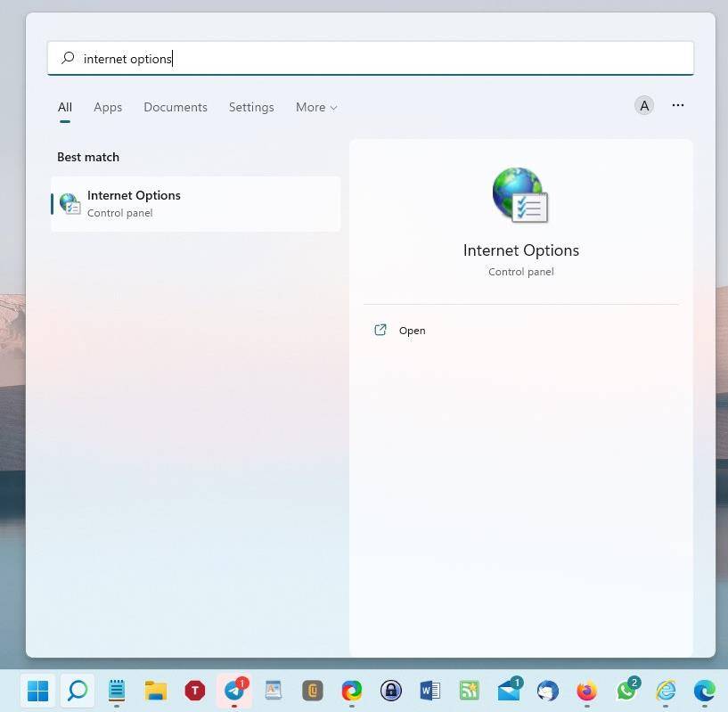Click the Windows Start button

click(x=37, y=691)
